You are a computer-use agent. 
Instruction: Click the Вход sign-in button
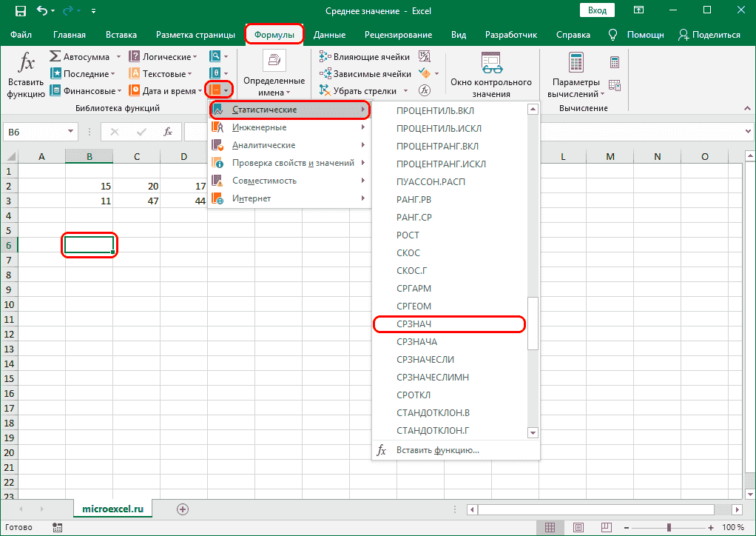tap(596, 11)
